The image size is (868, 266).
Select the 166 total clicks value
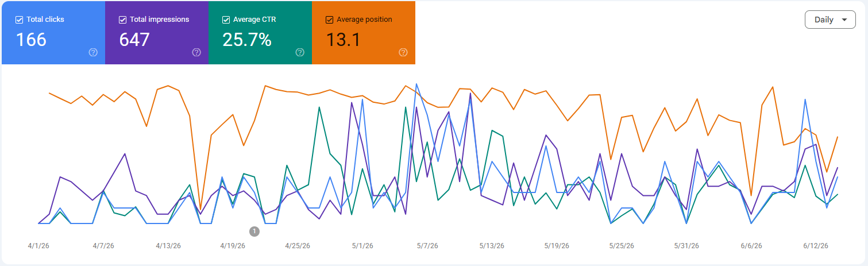31,40
